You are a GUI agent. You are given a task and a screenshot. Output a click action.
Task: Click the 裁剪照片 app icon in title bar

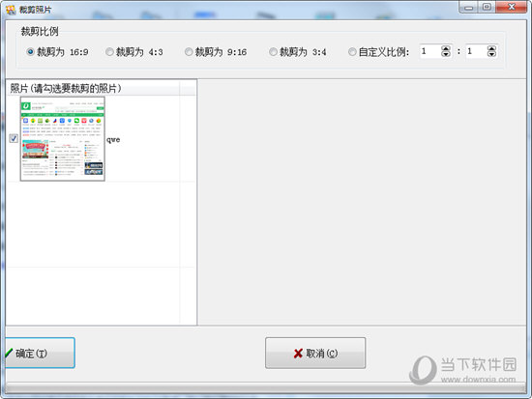(x=11, y=10)
